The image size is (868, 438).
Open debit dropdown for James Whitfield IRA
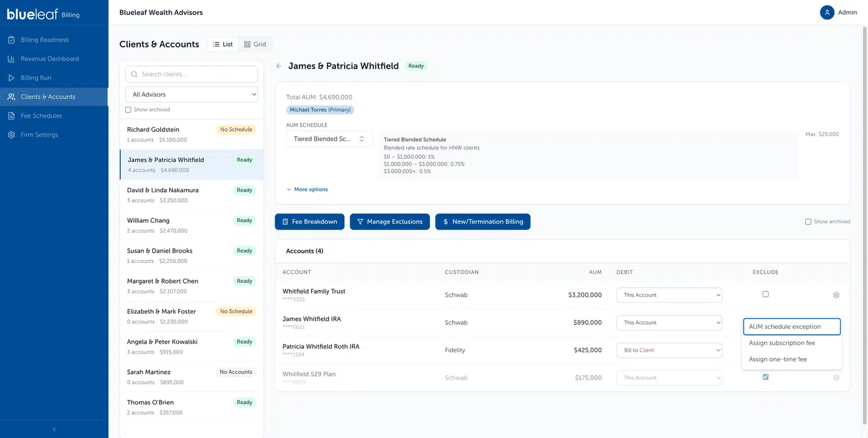pos(669,323)
